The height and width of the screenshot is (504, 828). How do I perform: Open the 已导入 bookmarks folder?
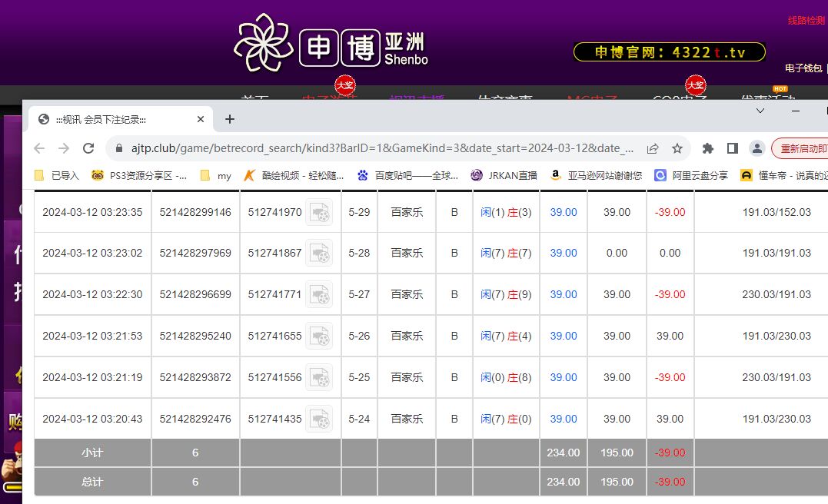pos(57,175)
